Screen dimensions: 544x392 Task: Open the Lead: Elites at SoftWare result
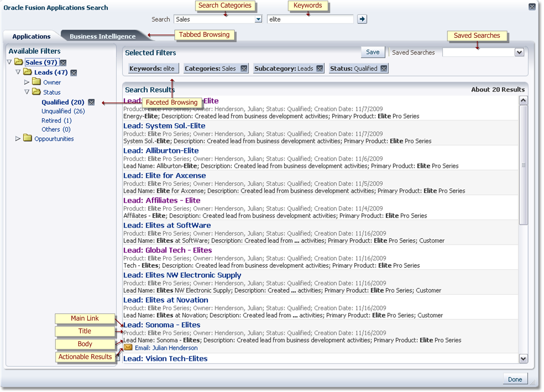click(167, 225)
